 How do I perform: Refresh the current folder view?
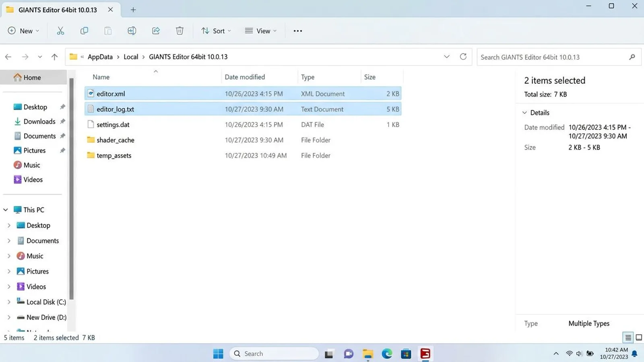pyautogui.click(x=463, y=57)
